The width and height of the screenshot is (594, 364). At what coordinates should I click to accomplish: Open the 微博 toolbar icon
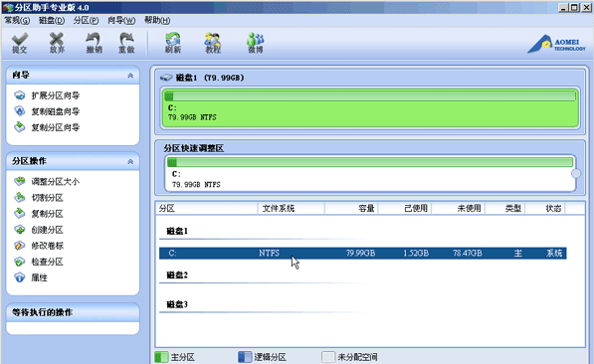(256, 43)
